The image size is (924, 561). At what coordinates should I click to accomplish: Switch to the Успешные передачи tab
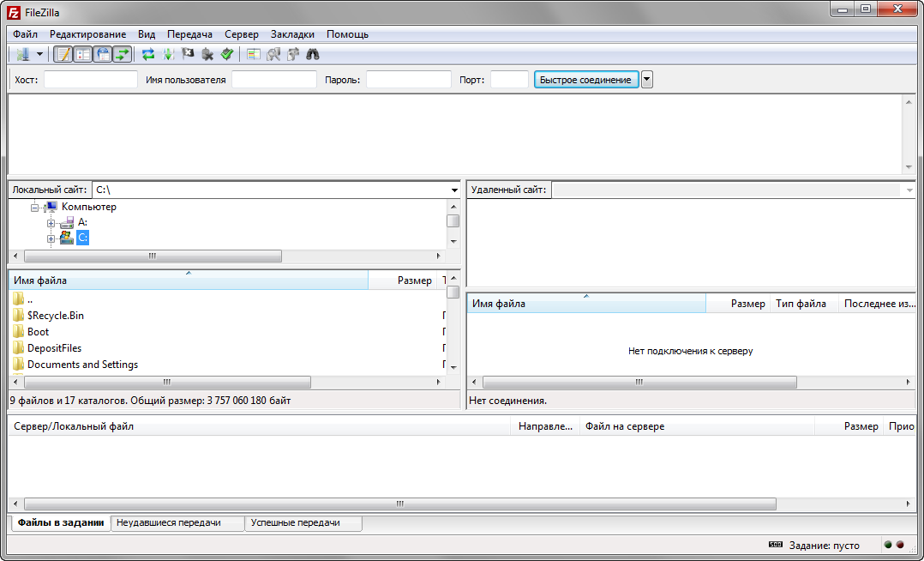pos(303,523)
